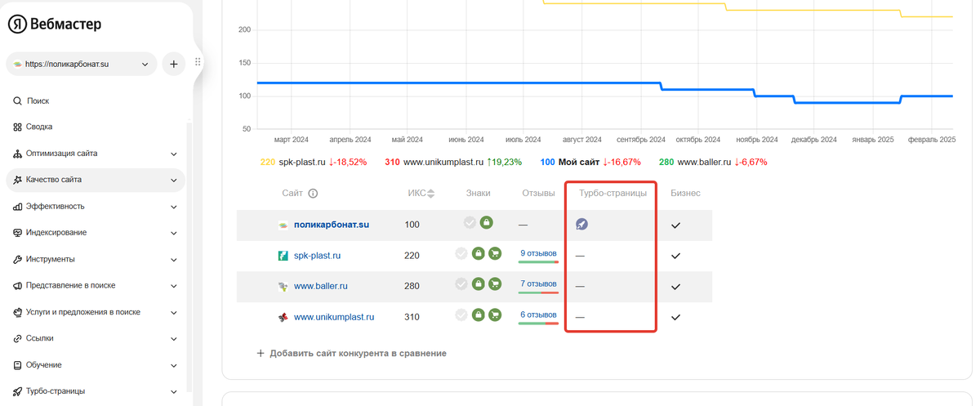Click the turbo rocket badge for поликарбонат.su

tap(581, 224)
